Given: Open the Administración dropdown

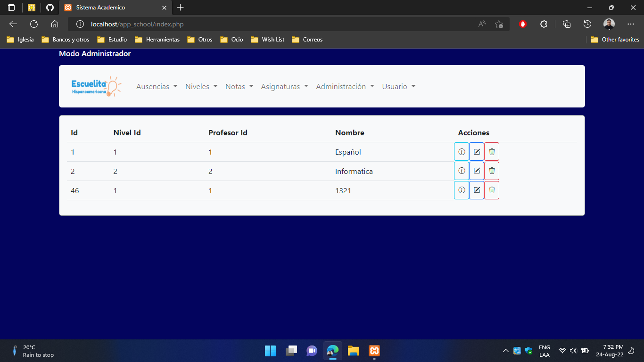Looking at the screenshot, I should 345,86.
